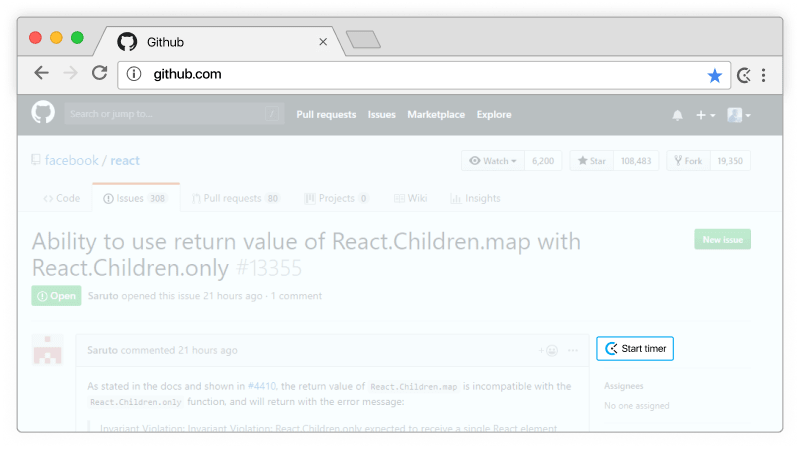Viewport: 800px width, 449px height.
Task: Switch to the Wiki tab
Action: point(411,198)
